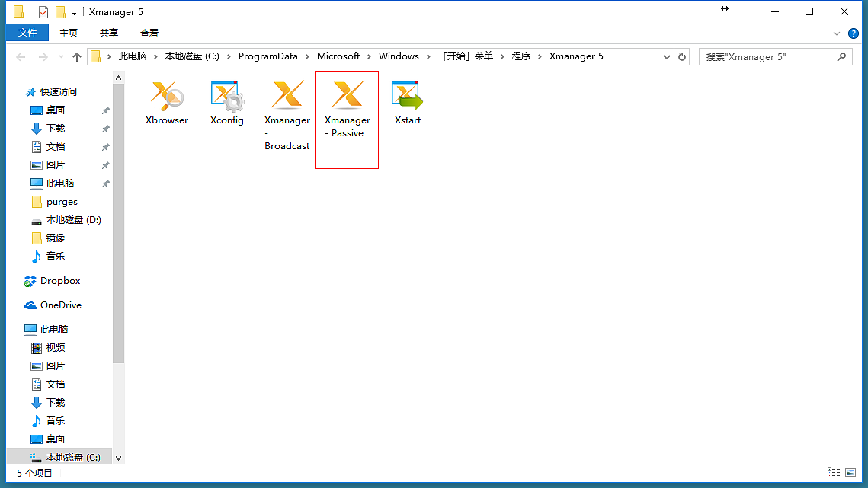Select Dropbox in the navigation pane
Image resolution: width=868 pixels, height=488 pixels.
coord(60,281)
